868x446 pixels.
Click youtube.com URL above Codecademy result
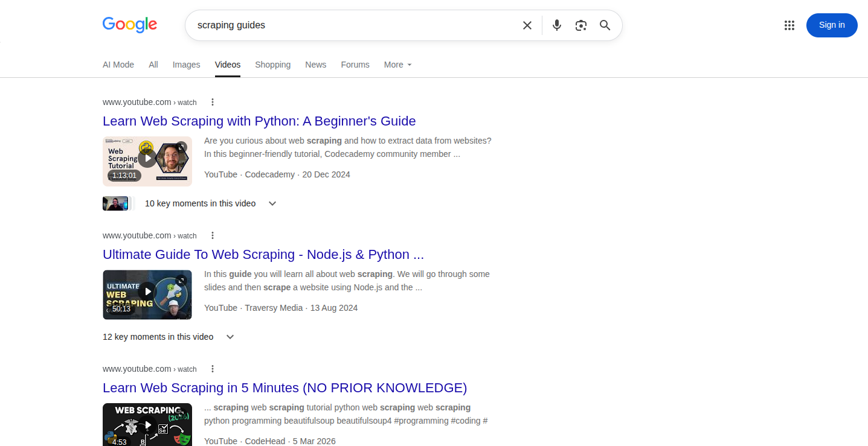coord(150,102)
